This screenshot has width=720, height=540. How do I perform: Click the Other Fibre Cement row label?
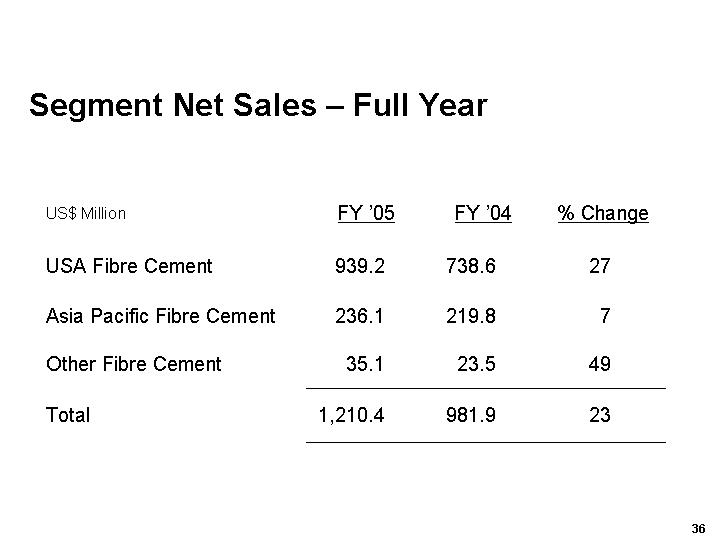[133, 364]
